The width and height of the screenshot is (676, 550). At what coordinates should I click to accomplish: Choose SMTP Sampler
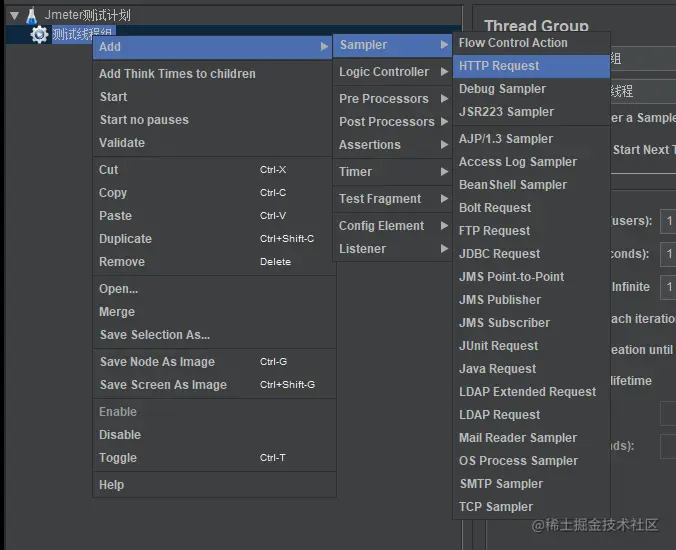click(531, 484)
